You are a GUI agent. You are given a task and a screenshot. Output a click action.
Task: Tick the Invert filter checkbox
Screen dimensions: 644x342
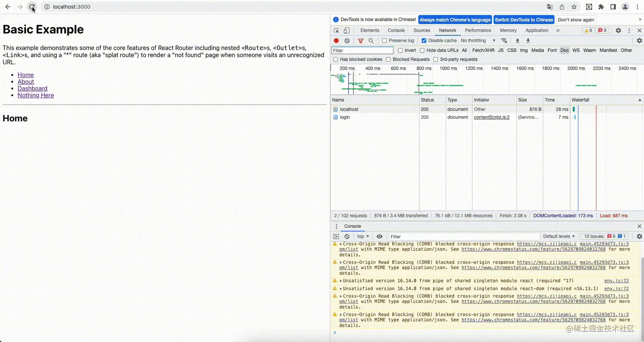[400, 50]
